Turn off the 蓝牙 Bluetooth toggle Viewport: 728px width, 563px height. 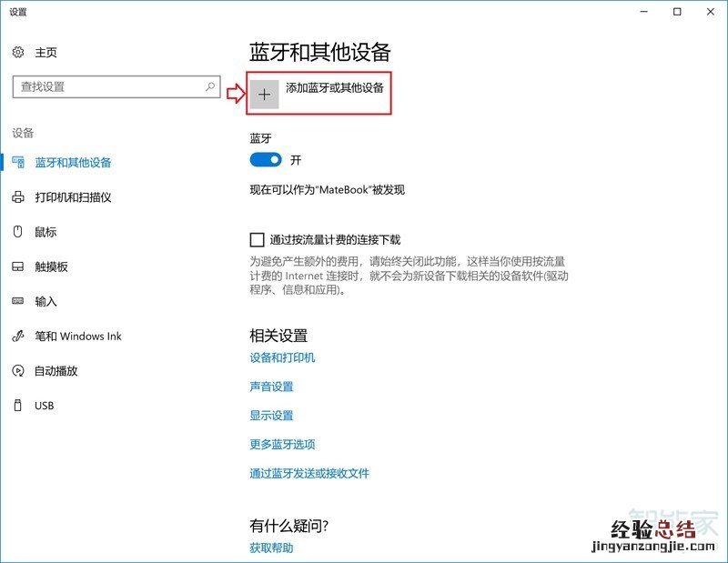click(266, 160)
